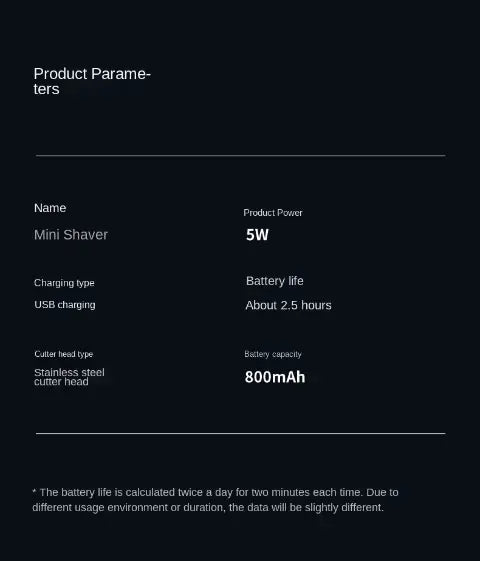The image size is (480, 561).
Task: Click the footnote's second line about usage environment
Action: pos(208,508)
